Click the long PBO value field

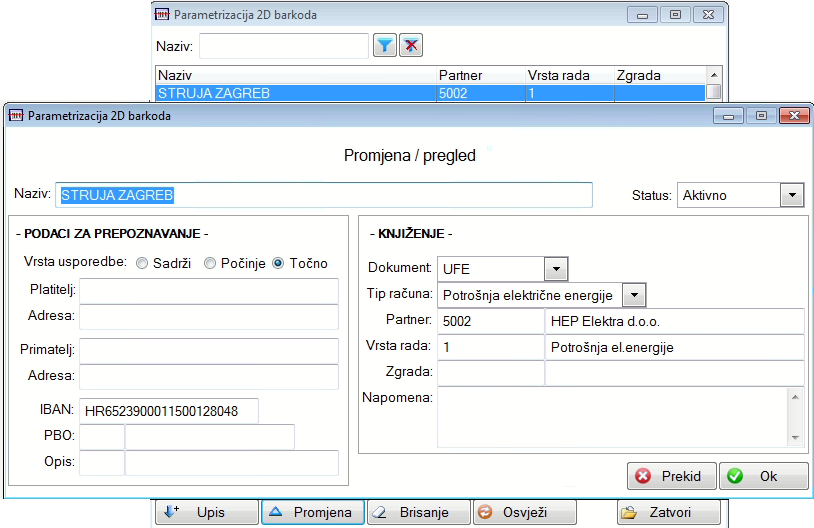point(210,437)
